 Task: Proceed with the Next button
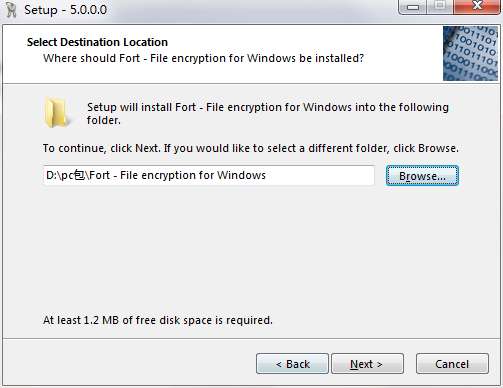367,364
